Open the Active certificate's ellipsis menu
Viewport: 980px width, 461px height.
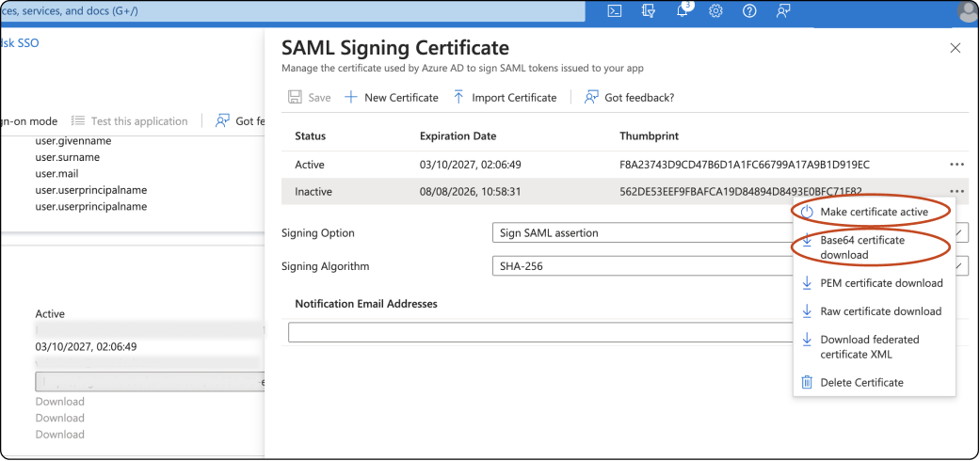click(956, 165)
